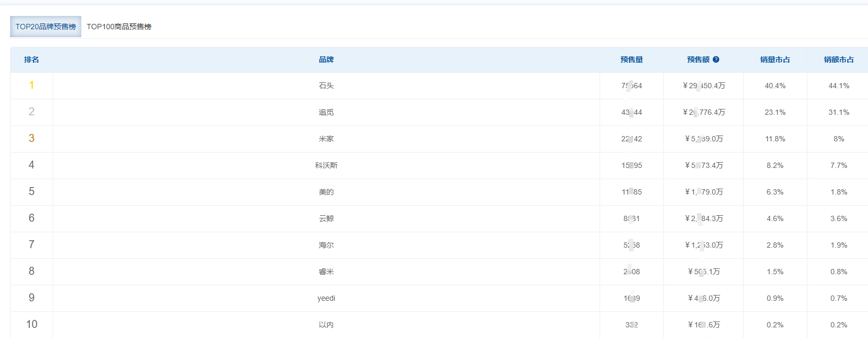The image size is (868, 338).
Task: Click the 品牌 column header
Action: coord(326,60)
